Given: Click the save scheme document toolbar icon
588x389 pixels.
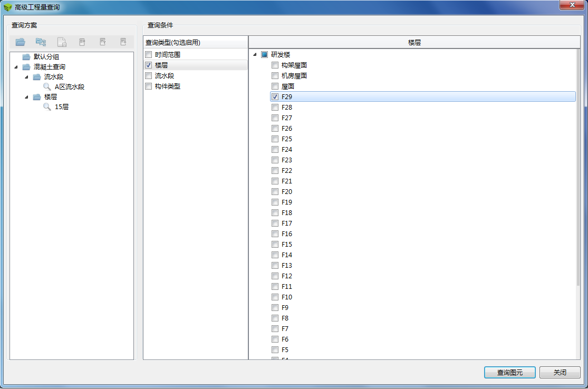Looking at the screenshot, I should pyautogui.click(x=62, y=42).
